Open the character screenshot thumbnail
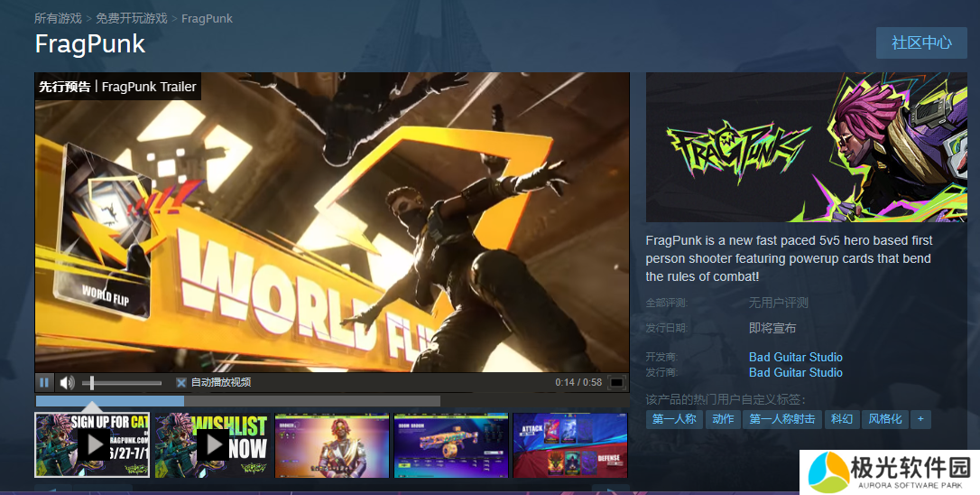The width and height of the screenshot is (980, 495). click(x=331, y=445)
